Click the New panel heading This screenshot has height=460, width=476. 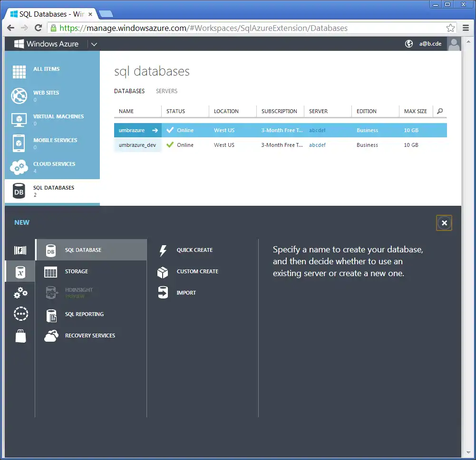coord(22,222)
